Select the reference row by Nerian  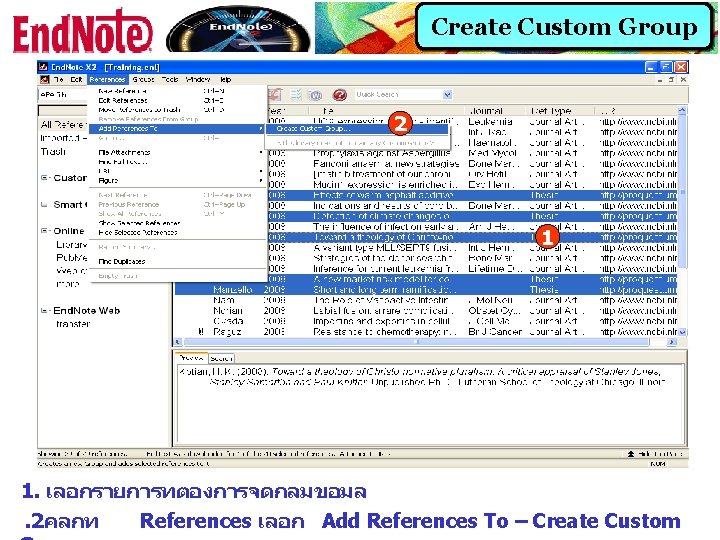(x=426, y=311)
